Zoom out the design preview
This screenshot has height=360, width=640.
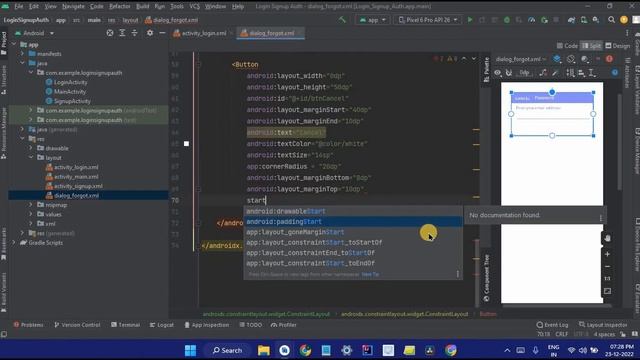coord(607,266)
